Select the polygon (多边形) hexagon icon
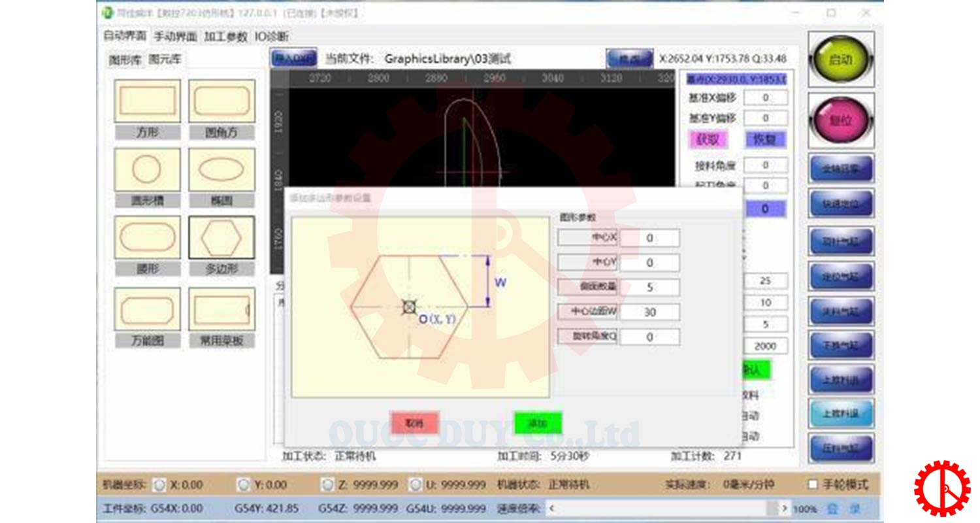The height and width of the screenshot is (523, 980). tap(221, 237)
